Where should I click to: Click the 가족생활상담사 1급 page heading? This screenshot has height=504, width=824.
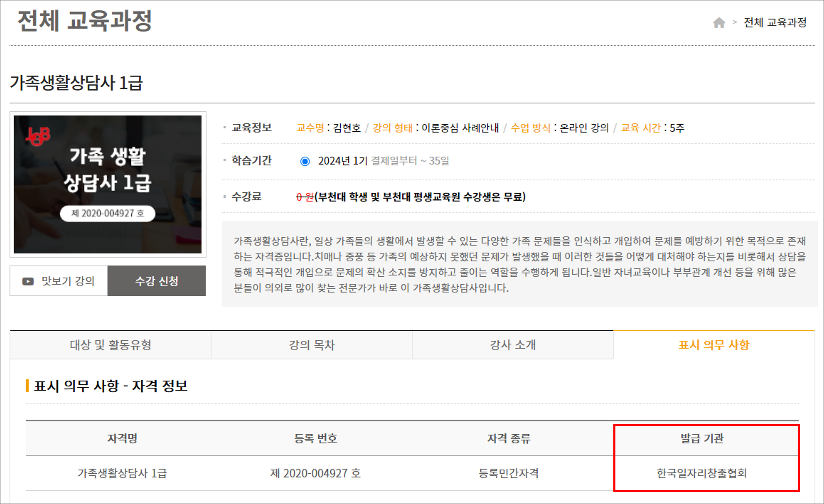pyautogui.click(x=76, y=83)
